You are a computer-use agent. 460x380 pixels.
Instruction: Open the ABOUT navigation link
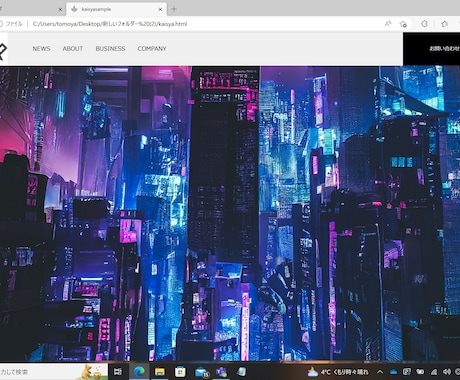[73, 49]
